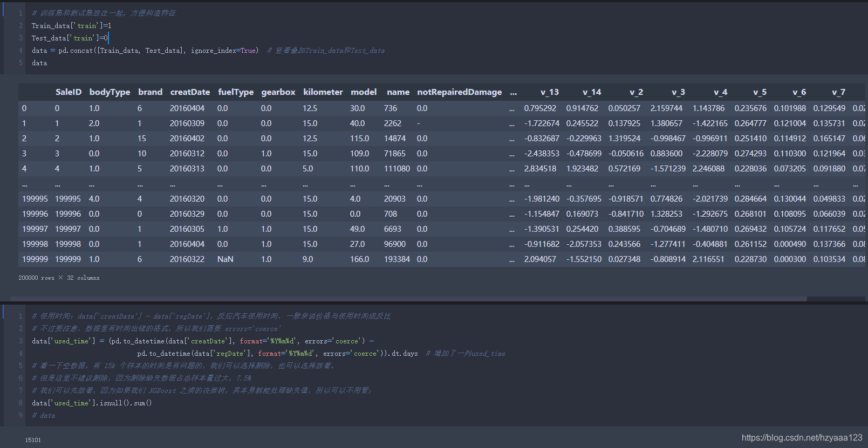Click the brand column header
868x448 pixels.
tap(150, 92)
